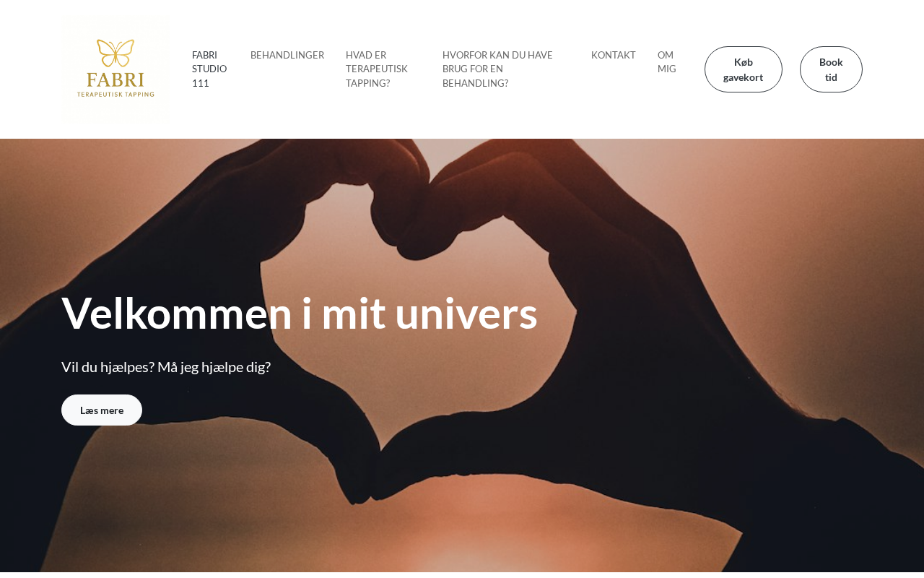Click the Vil du hjælpes? subheading text

click(x=108, y=367)
